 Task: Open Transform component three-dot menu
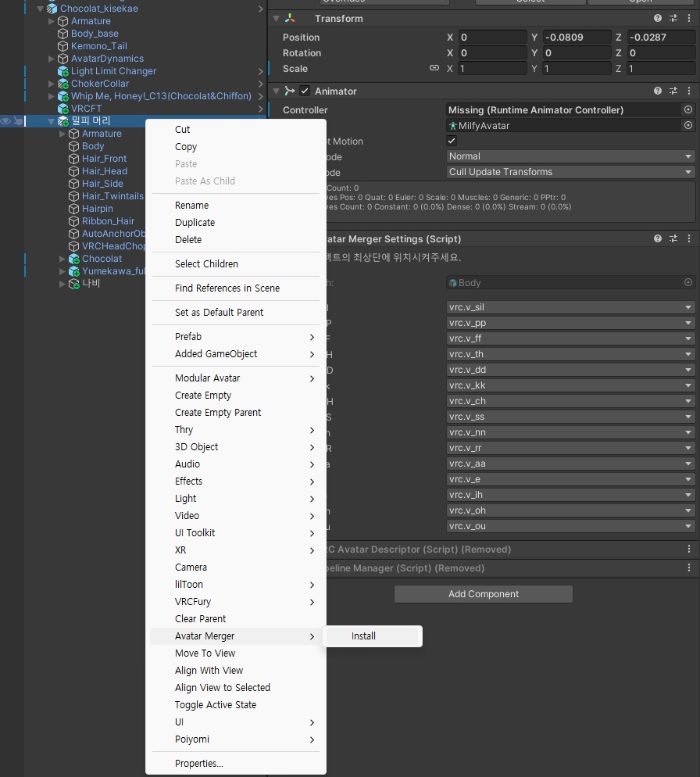click(x=689, y=18)
